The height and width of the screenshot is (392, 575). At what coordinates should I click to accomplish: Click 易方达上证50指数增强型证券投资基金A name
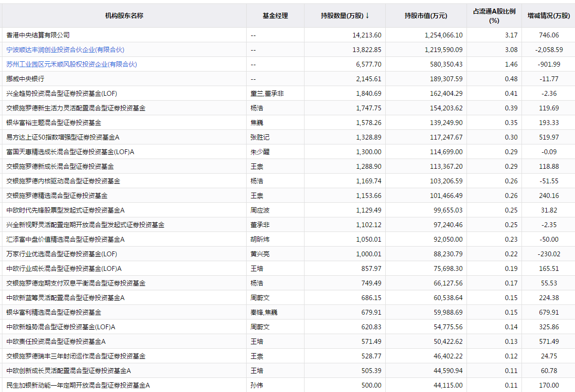[63, 137]
